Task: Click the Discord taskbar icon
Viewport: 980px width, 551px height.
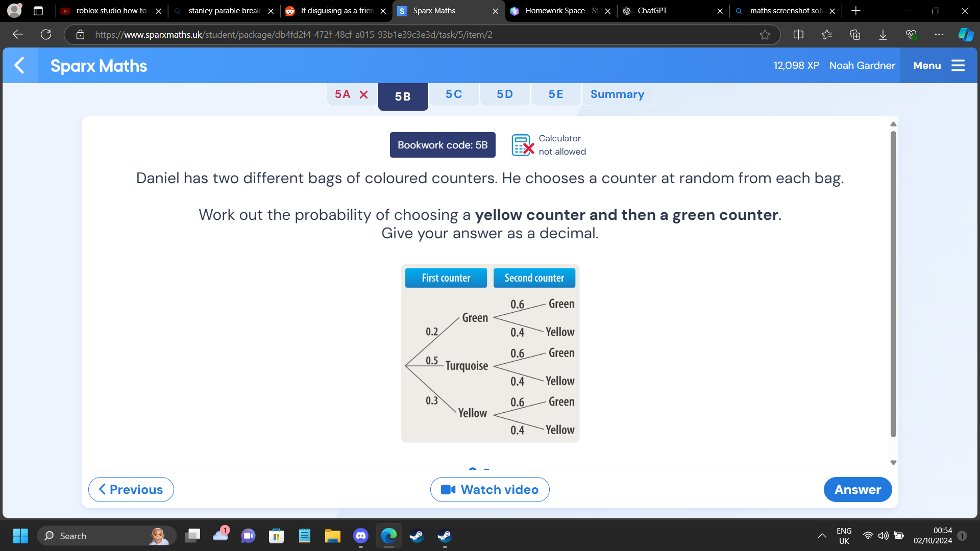Action: [361, 536]
